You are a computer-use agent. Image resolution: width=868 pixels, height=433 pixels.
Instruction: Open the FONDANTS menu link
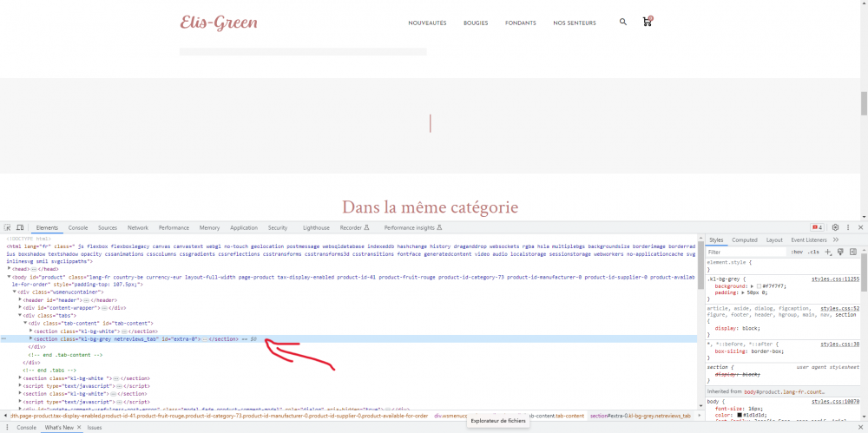pyautogui.click(x=520, y=23)
